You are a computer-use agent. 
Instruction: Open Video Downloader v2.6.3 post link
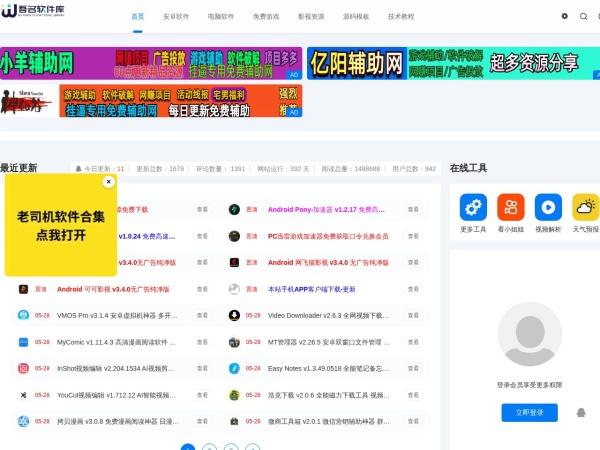(328, 315)
